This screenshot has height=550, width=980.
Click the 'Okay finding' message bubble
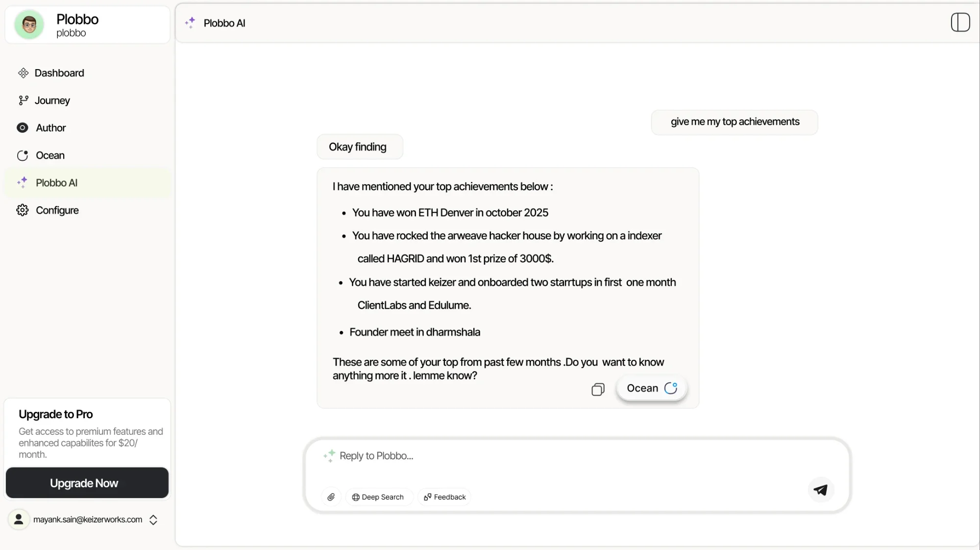(360, 147)
